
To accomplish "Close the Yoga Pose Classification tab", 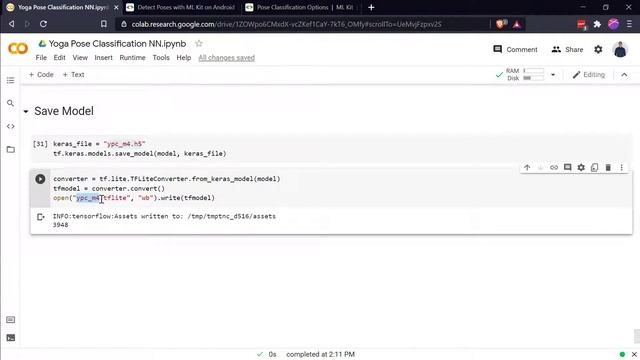I will click(116, 7).
